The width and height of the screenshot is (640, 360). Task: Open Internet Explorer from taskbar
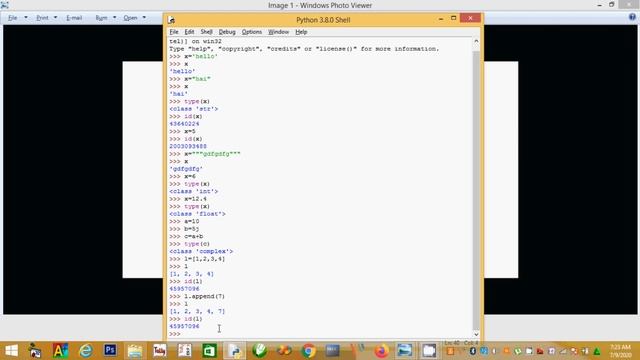tap(85, 351)
